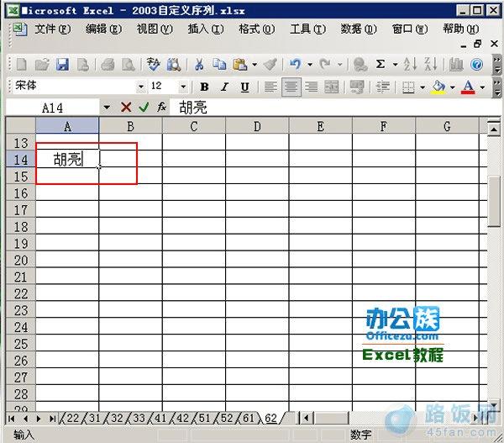Screen dimensions: 504x443
Task: Open the 数据(D) menu
Action: click(359, 29)
